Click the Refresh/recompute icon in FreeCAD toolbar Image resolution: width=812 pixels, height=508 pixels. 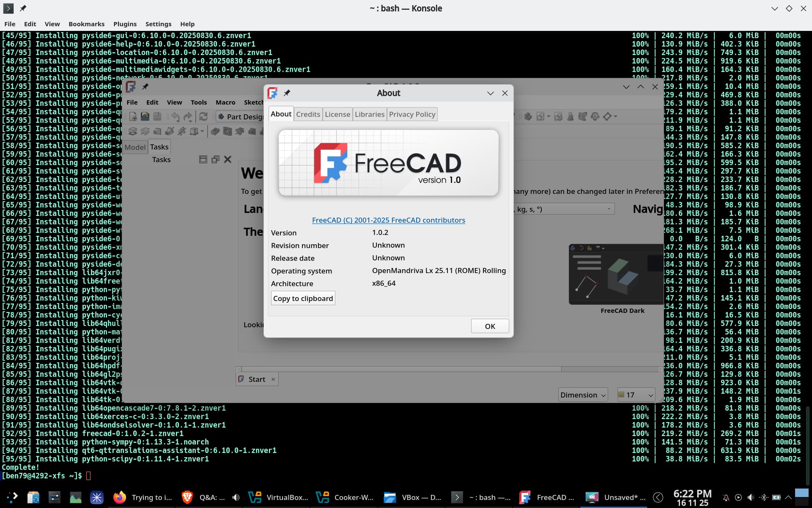pyautogui.click(x=203, y=116)
